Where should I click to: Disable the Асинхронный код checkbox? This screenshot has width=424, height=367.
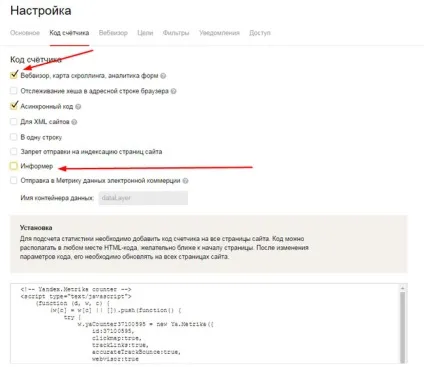(x=14, y=106)
